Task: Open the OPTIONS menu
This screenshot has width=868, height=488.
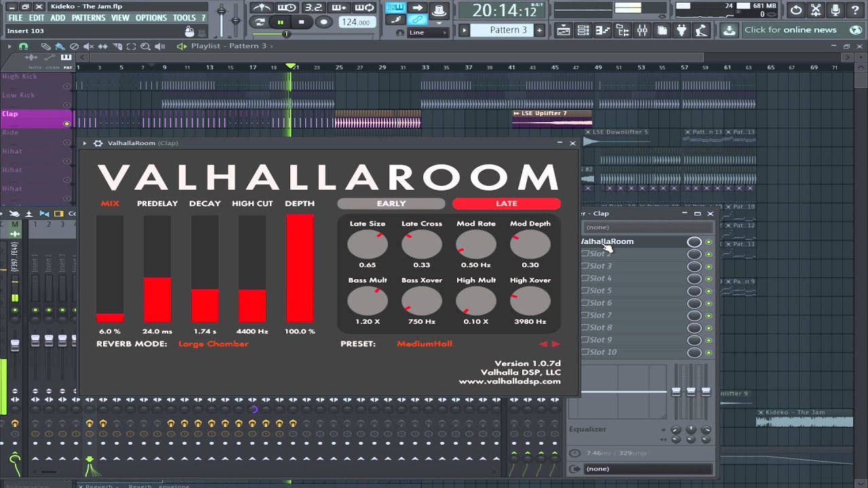Action: coord(151,18)
